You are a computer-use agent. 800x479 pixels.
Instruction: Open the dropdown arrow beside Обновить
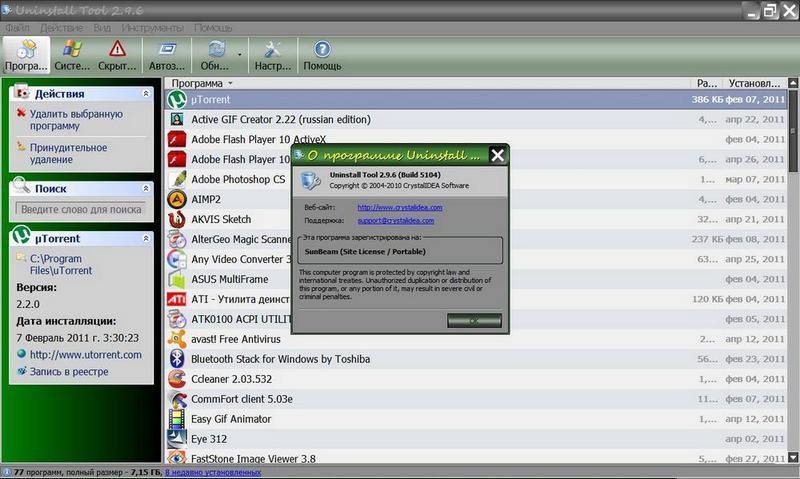point(240,54)
